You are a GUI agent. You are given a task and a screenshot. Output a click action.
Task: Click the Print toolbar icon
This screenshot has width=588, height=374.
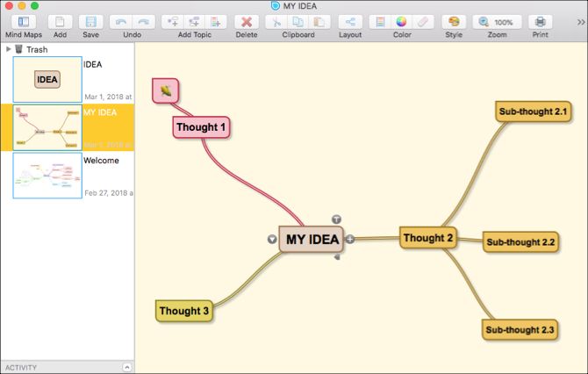[x=540, y=22]
